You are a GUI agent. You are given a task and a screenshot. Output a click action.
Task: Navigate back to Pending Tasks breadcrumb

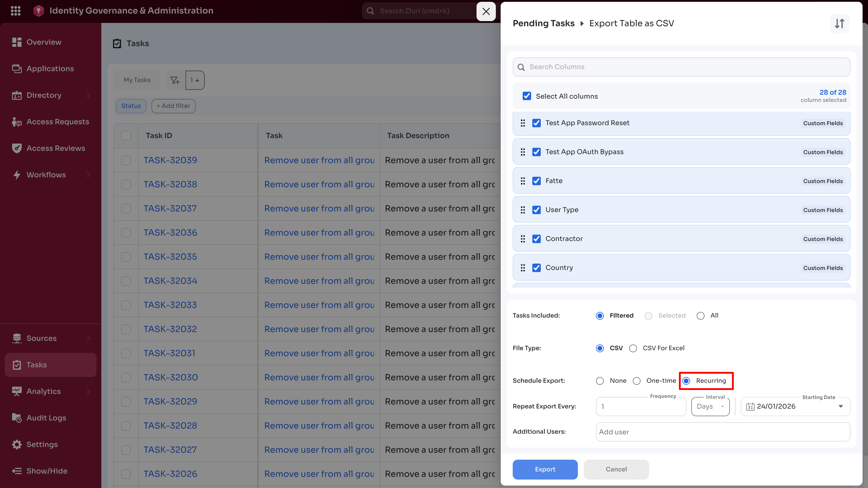click(543, 23)
